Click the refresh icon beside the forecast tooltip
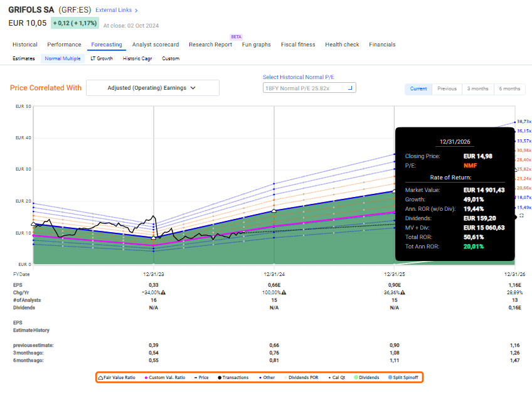 coord(521,215)
